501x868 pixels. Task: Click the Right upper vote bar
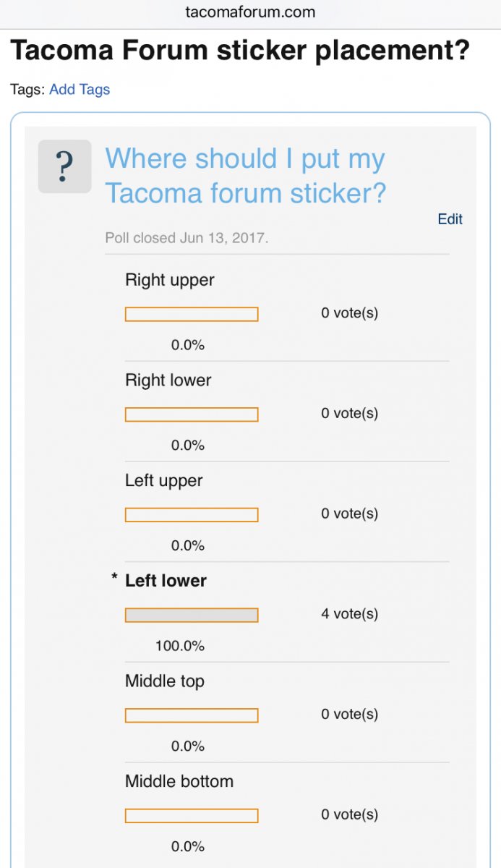[192, 314]
